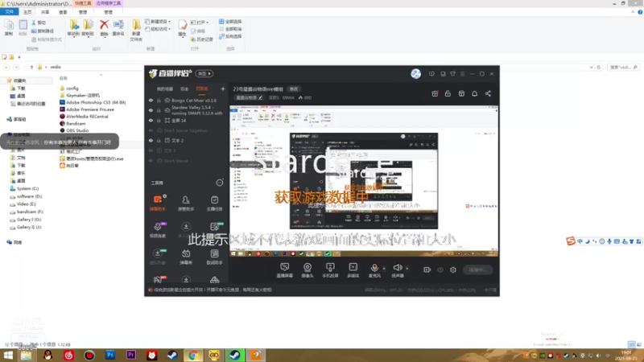The width and height of the screenshot is (644, 362).
Task: Expand microphone options arrow
Action: click(x=384, y=269)
